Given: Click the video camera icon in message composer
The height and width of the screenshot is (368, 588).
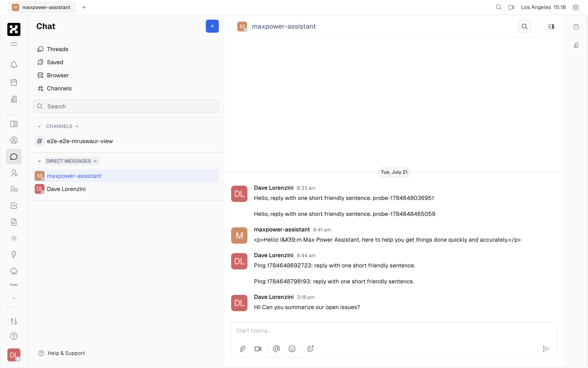Looking at the screenshot, I should click(x=258, y=349).
